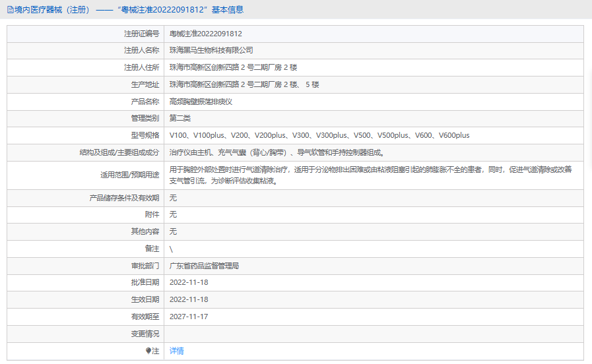Image resolution: width=592 pixels, height=364 pixels.
Task: Click the document icon before 境内医疗器械
Action: [10, 10]
